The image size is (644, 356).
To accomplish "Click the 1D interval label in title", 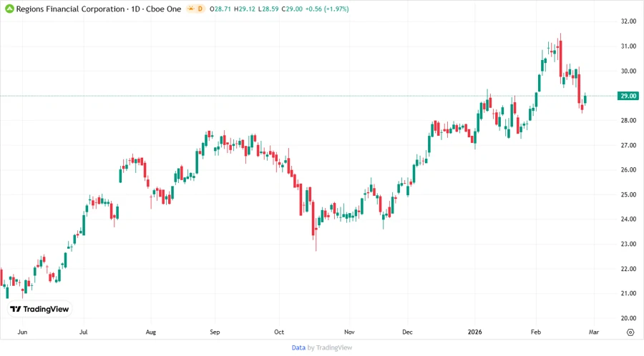I will coord(135,9).
